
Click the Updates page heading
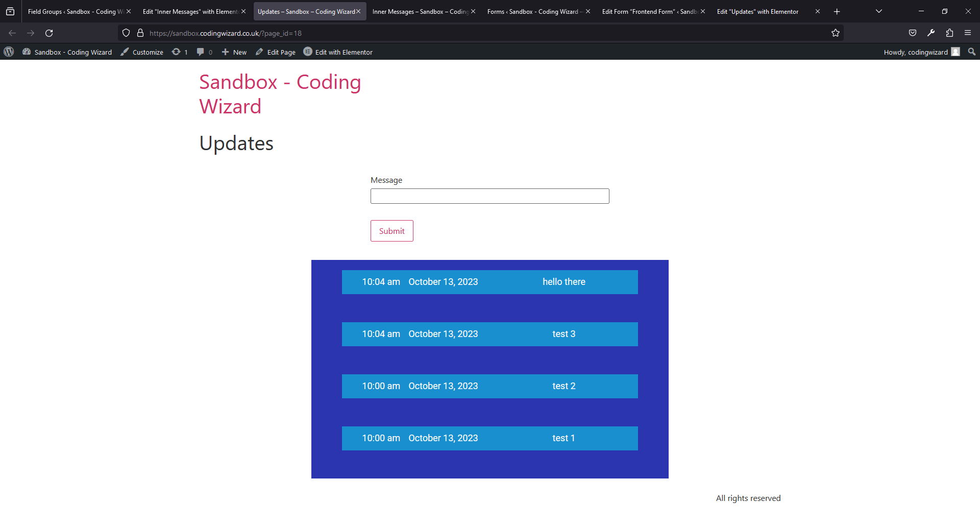[236, 143]
